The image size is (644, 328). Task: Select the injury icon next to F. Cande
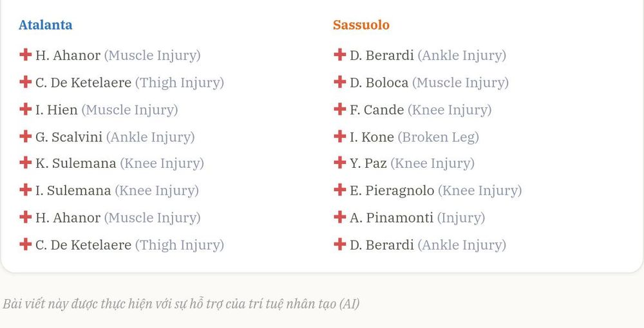pos(339,109)
